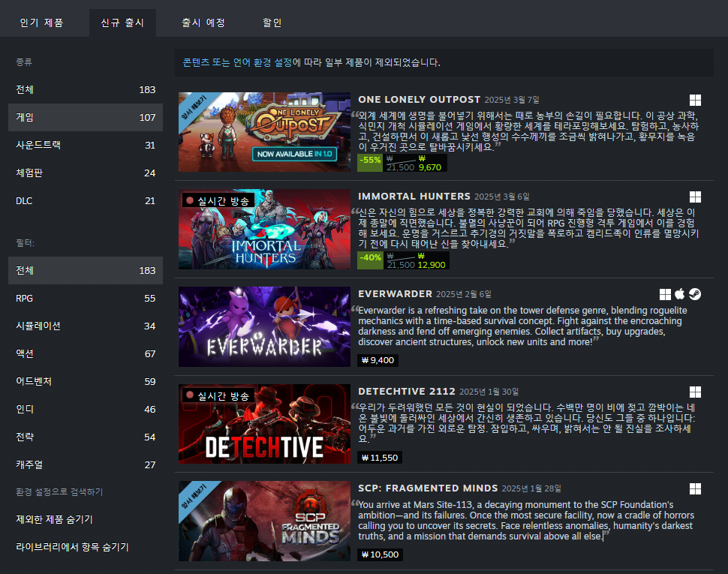Click Windows icon for One Lonely Outpost
728x574 pixels.
[695, 101]
